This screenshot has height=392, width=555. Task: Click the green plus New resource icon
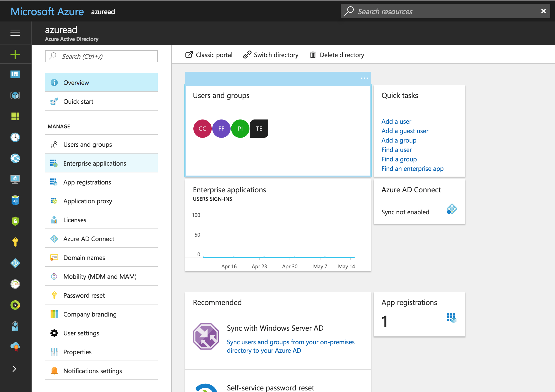[15, 55]
